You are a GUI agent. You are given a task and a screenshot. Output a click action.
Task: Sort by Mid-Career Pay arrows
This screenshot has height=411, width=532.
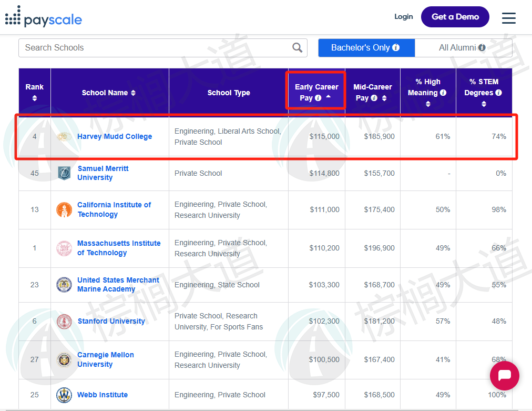click(384, 98)
